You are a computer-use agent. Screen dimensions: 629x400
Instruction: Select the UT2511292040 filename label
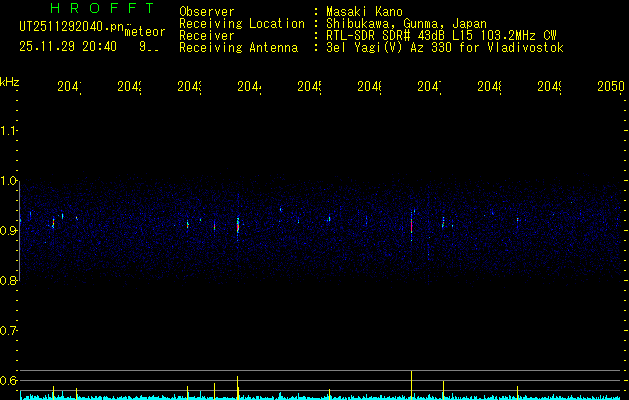coord(72,27)
